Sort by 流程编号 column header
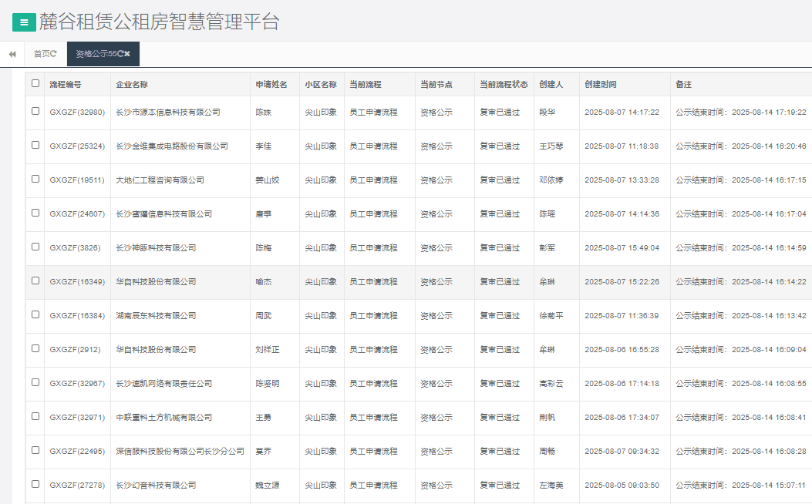Screen dimensions: 812x504 coord(66,84)
